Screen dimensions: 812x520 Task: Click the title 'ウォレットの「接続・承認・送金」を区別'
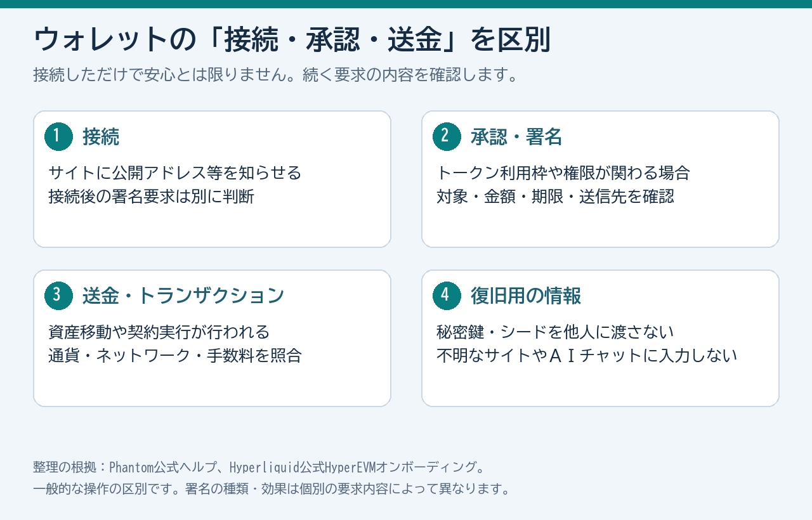click(292, 40)
